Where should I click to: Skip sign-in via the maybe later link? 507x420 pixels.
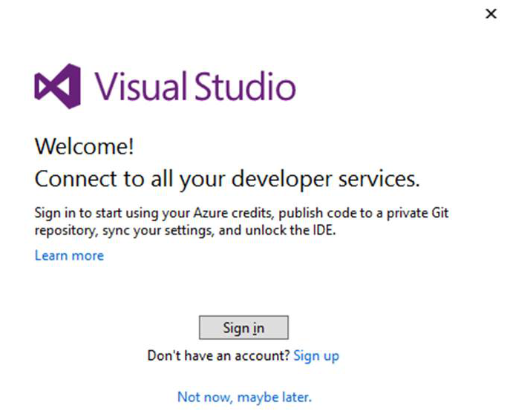(x=244, y=397)
